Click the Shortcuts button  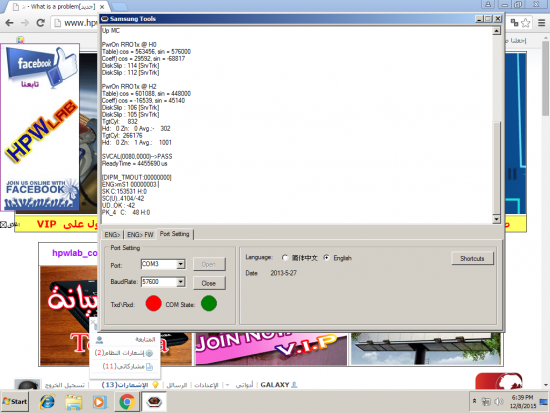472,259
